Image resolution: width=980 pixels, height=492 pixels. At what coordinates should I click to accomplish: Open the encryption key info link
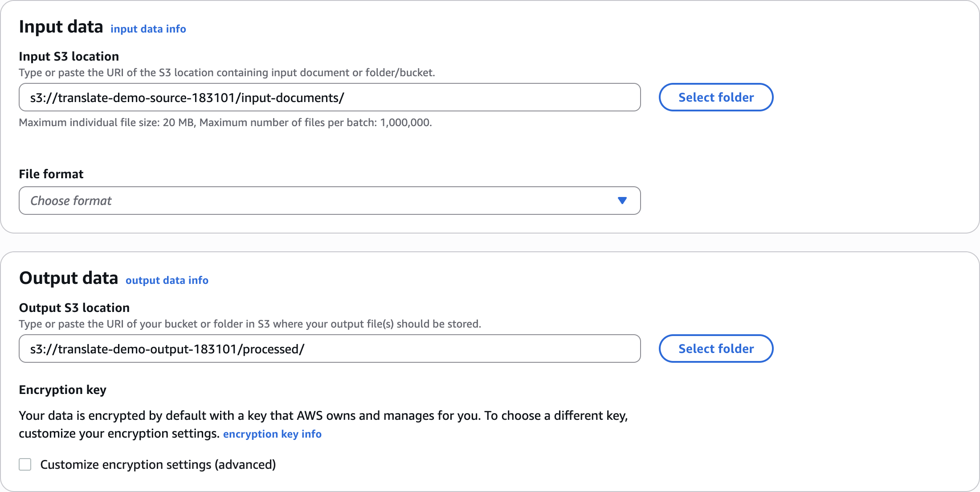pyautogui.click(x=272, y=434)
